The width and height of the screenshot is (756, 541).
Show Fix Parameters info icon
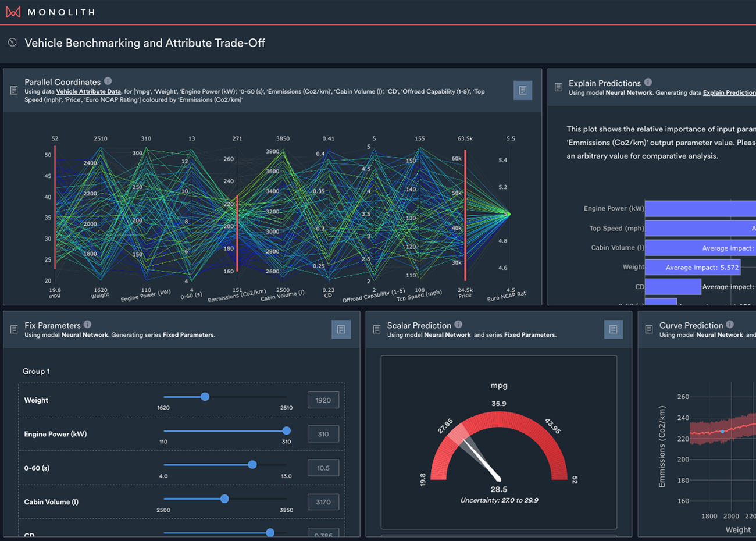tap(87, 325)
